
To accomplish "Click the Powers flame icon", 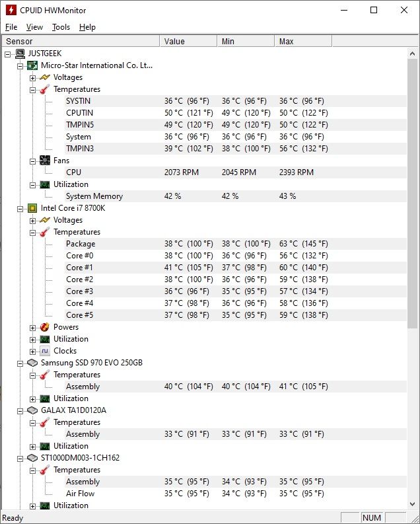I will click(x=45, y=327).
